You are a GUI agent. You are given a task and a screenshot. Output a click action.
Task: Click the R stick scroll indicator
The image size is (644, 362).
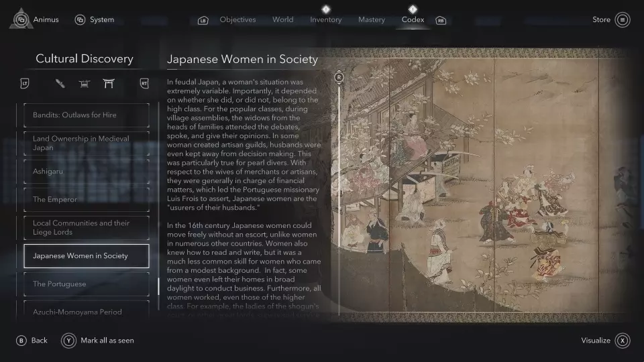tap(339, 77)
